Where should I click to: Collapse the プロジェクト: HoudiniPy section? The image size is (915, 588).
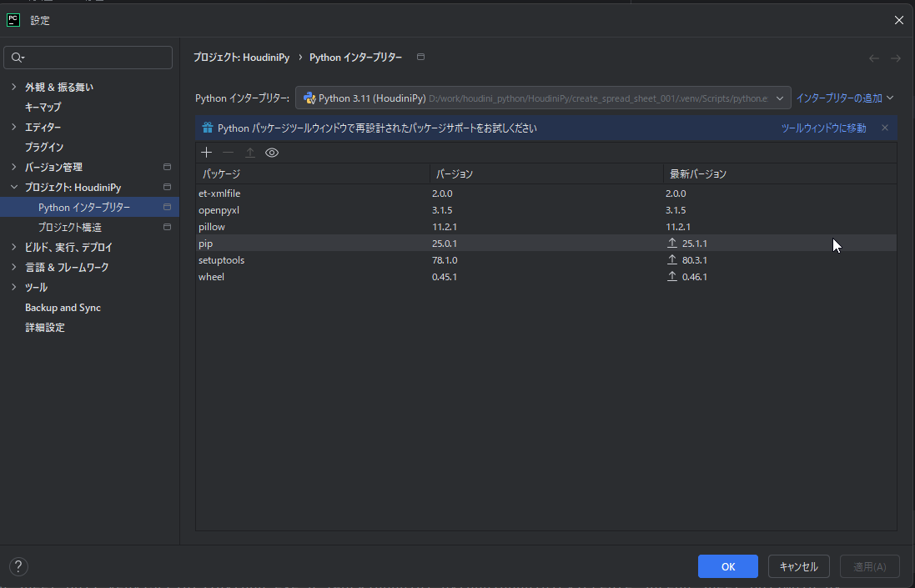14,187
